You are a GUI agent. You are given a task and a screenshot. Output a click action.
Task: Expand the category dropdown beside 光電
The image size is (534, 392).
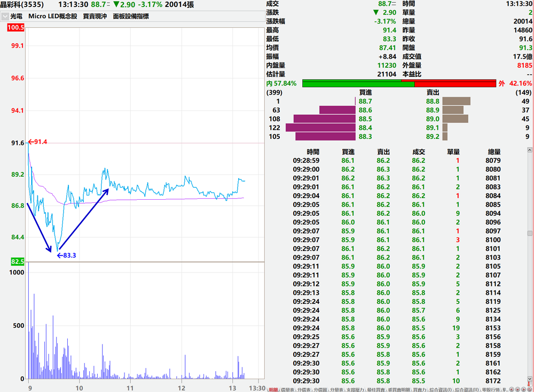[x=5, y=17]
